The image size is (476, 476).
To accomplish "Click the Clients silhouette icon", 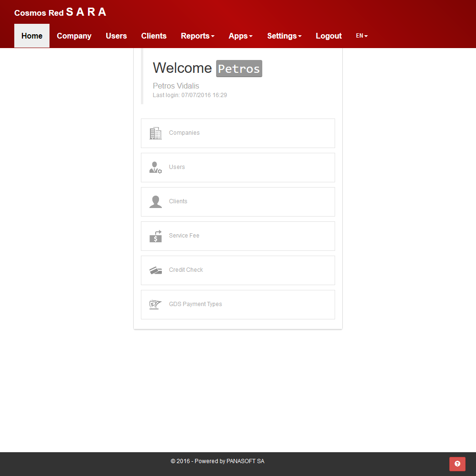I will pyautogui.click(x=155, y=202).
